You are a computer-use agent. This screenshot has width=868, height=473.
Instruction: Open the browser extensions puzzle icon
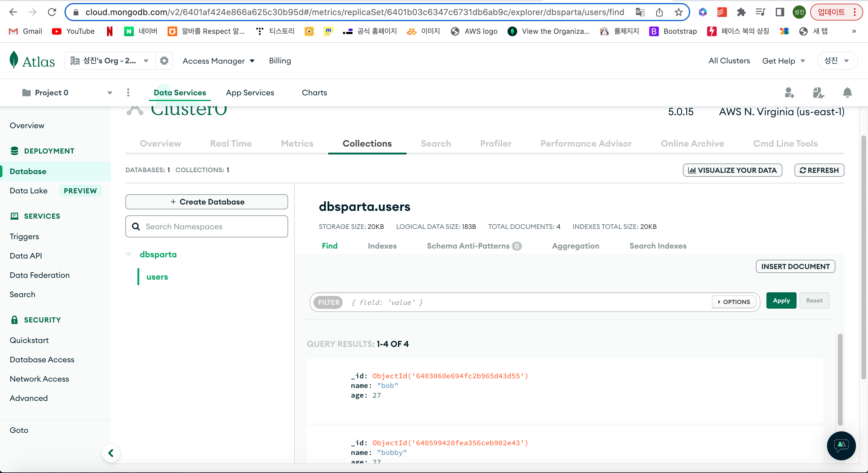(x=741, y=12)
